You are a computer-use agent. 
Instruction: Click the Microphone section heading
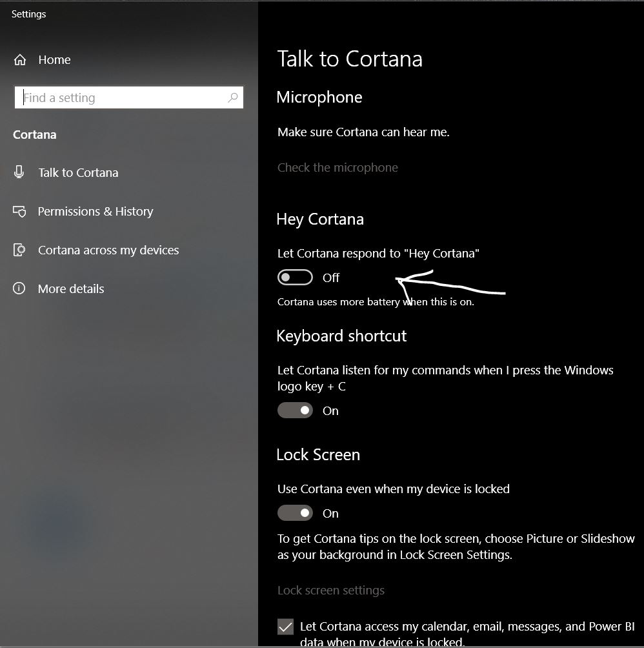point(319,97)
